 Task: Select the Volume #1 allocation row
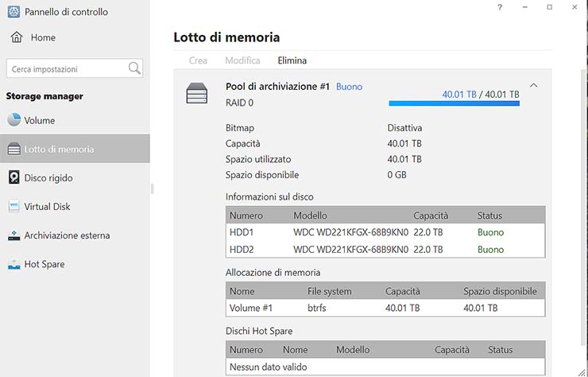(x=385, y=308)
